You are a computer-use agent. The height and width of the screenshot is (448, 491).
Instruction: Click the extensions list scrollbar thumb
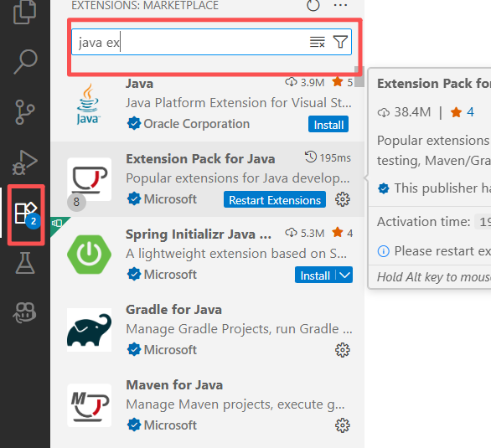(359, 77)
